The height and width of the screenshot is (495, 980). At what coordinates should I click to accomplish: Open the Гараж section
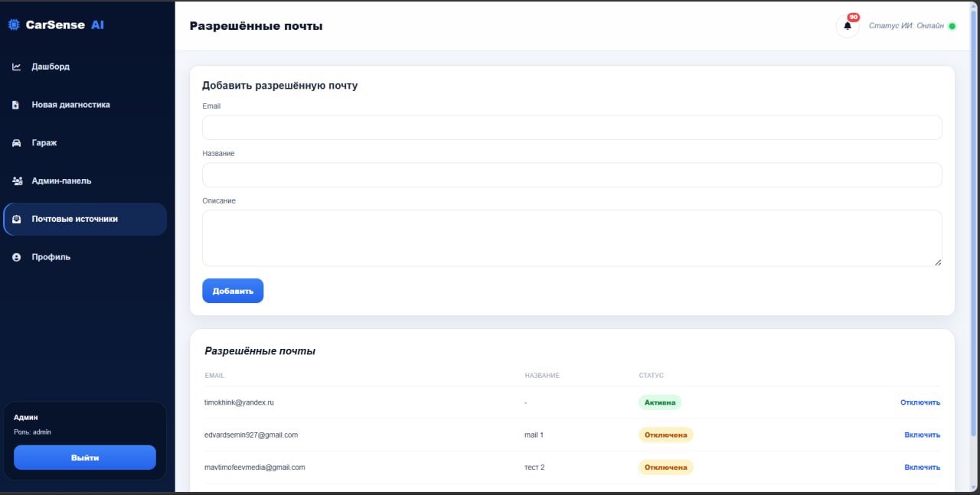[85, 143]
